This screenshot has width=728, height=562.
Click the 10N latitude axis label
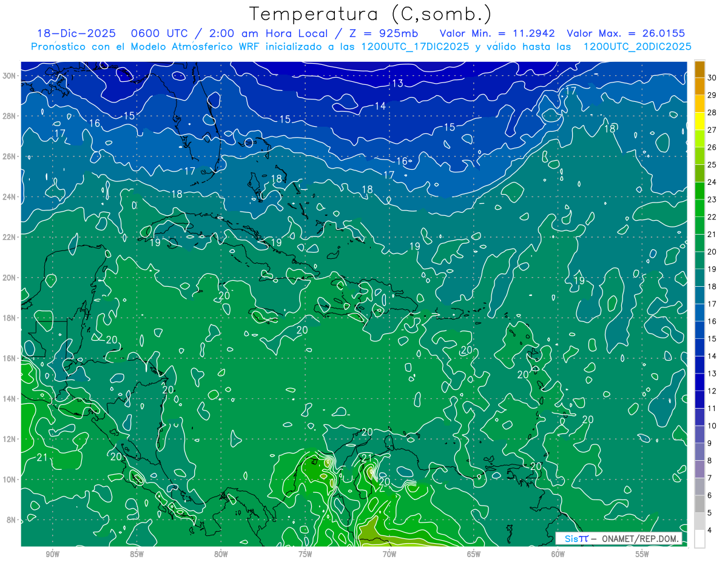coord(9,480)
